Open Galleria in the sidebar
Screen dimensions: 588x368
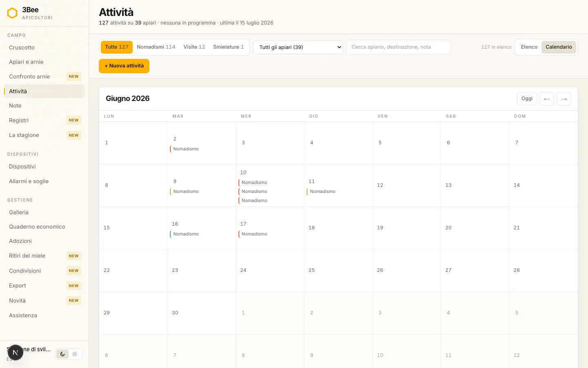pos(44,212)
